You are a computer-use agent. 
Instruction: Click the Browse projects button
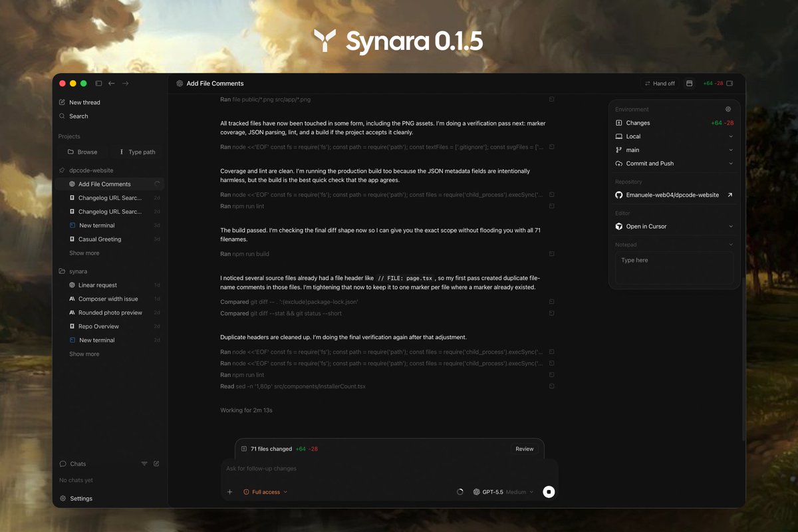click(82, 152)
